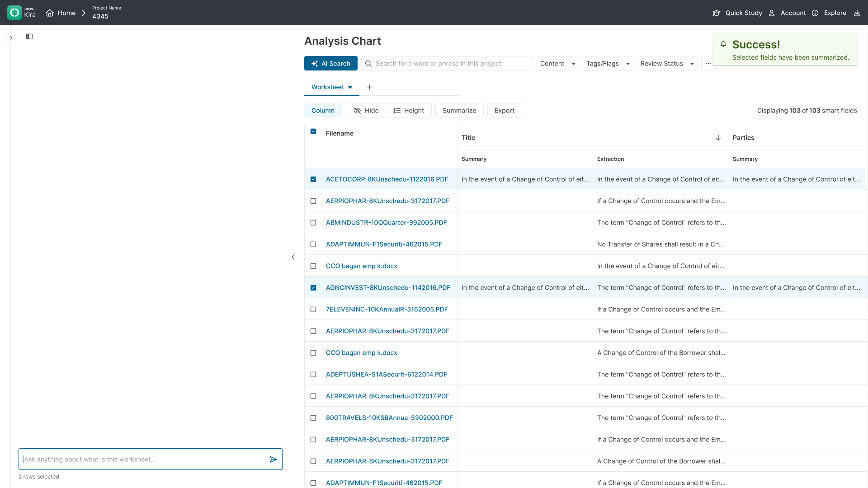Click the Litera Kira logo
The width and height of the screenshot is (868, 488).
point(22,13)
